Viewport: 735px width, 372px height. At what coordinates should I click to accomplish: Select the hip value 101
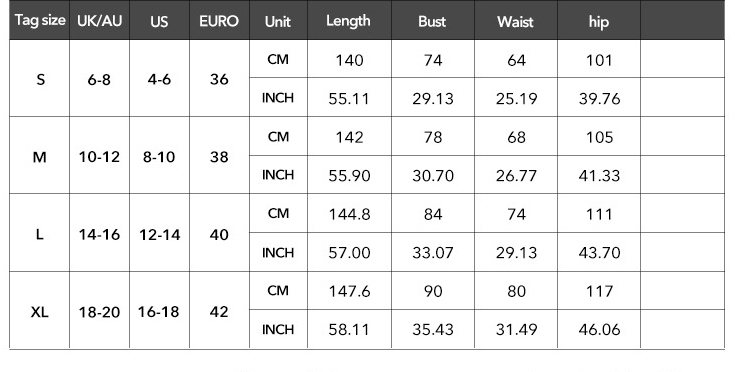(599, 60)
